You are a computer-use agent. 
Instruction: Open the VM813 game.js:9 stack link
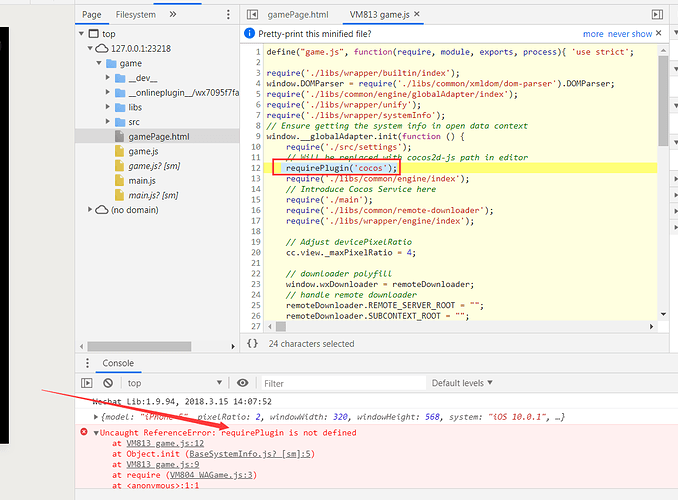(163, 465)
